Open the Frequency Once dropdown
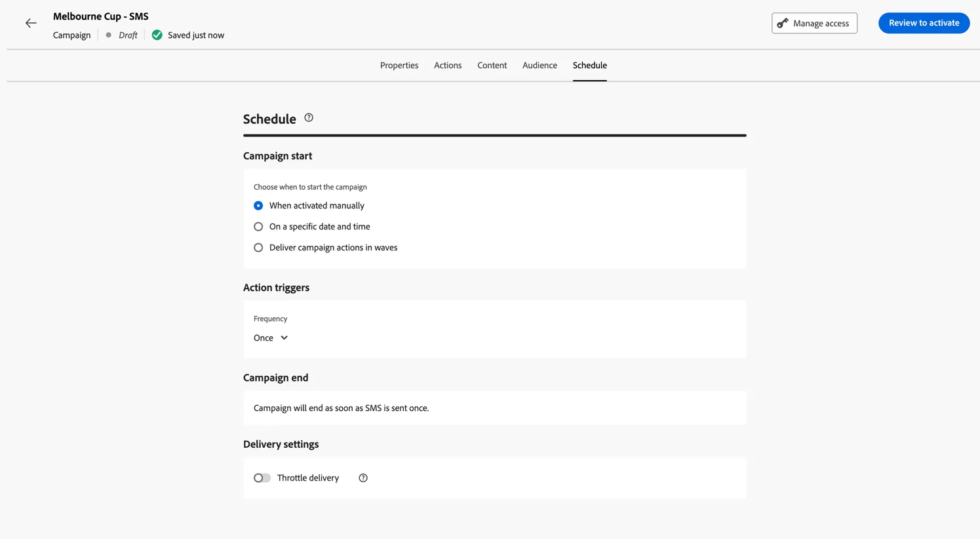 pos(271,338)
